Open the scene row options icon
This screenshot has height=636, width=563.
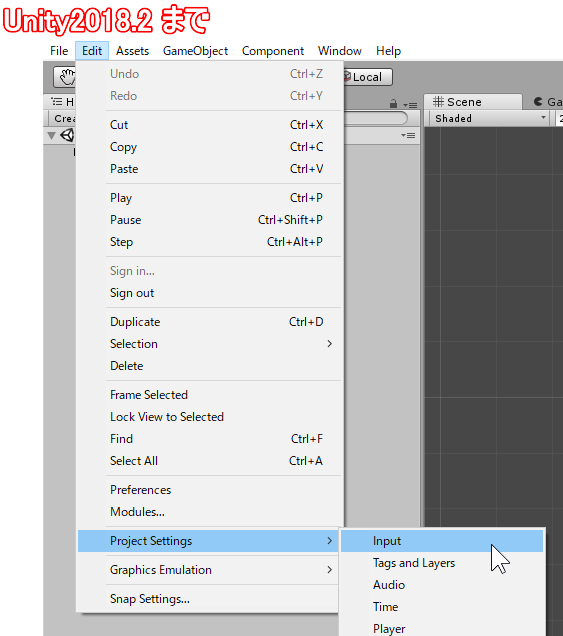pyautogui.click(x=408, y=135)
